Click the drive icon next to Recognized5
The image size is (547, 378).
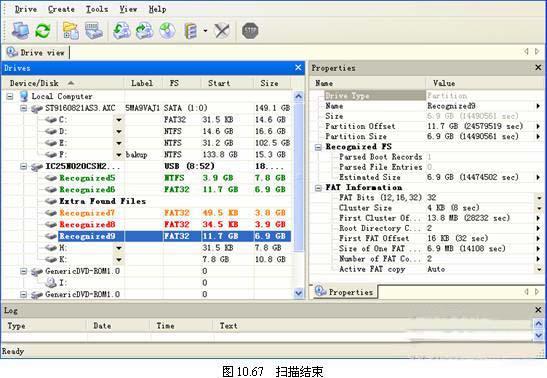[51, 178]
